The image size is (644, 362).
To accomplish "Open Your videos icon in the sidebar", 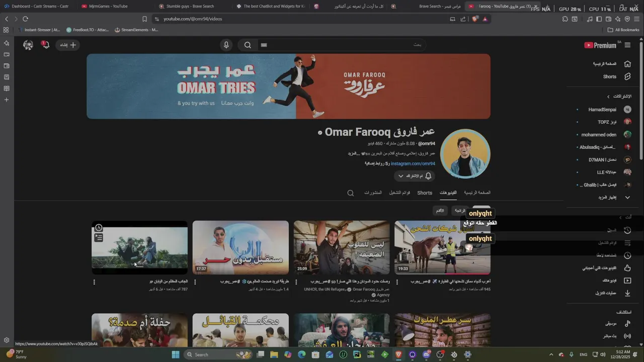I will coord(627,281).
